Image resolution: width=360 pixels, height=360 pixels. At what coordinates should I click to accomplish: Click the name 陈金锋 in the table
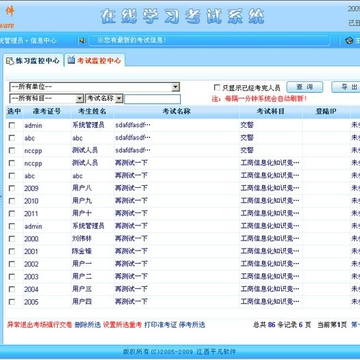pos(82,251)
